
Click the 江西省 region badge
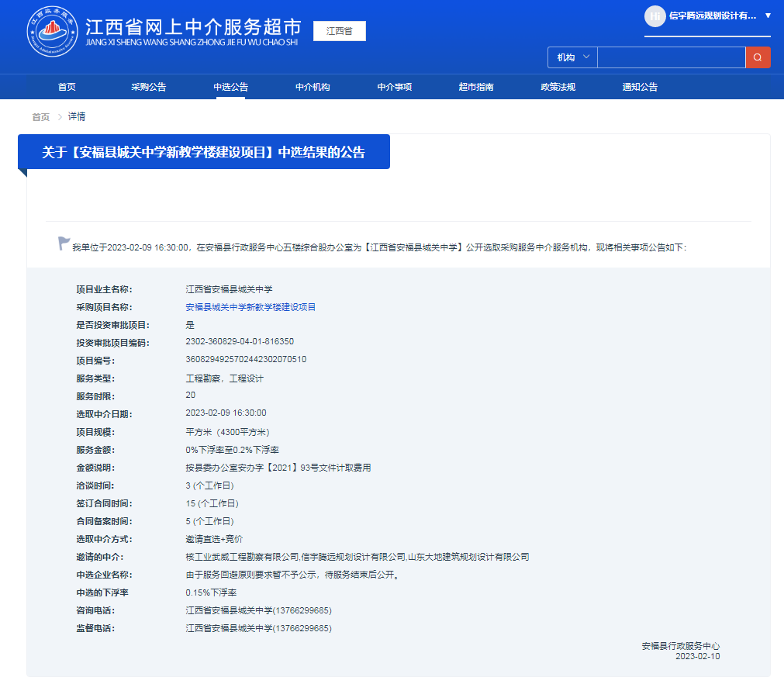coord(338,31)
